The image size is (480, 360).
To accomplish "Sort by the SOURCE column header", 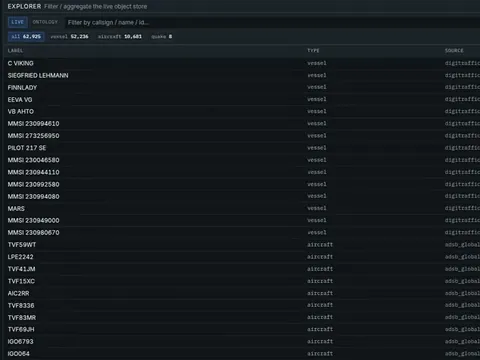I will [x=454, y=51].
